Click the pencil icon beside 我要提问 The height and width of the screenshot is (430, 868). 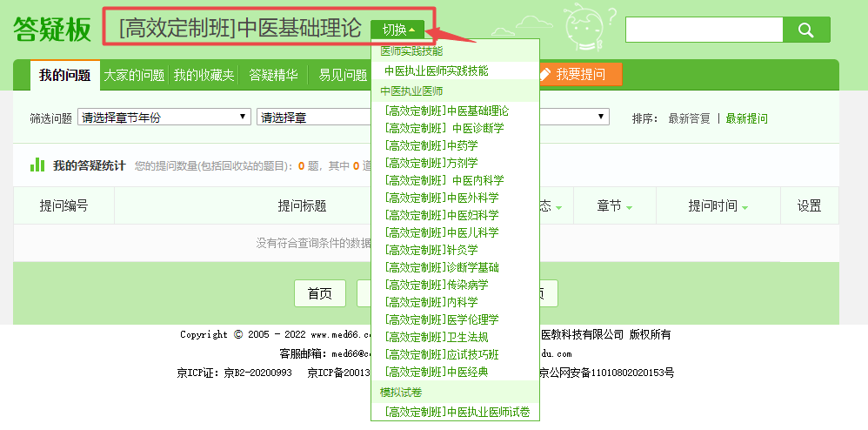[x=545, y=75]
